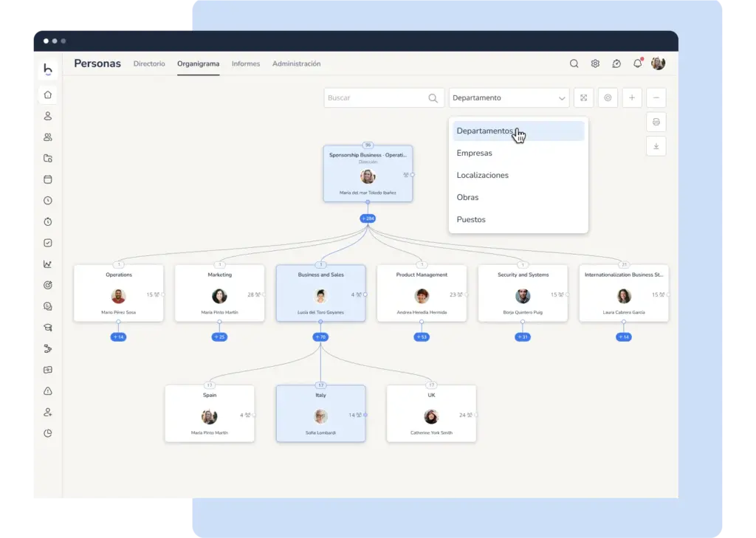Select Departamentos in the dropdown list
This screenshot has width=756, height=538.
518,131
